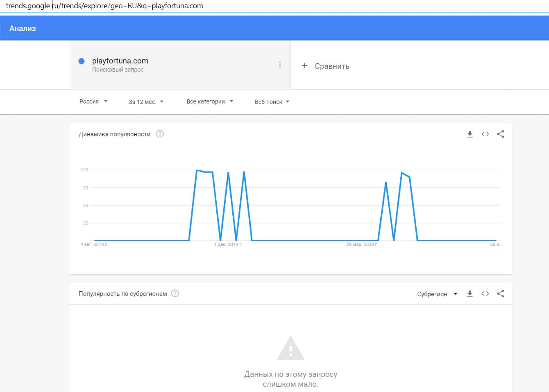Click the 100 value on chart axis
Image resolution: width=549 pixels, height=392 pixels.
coord(84,170)
